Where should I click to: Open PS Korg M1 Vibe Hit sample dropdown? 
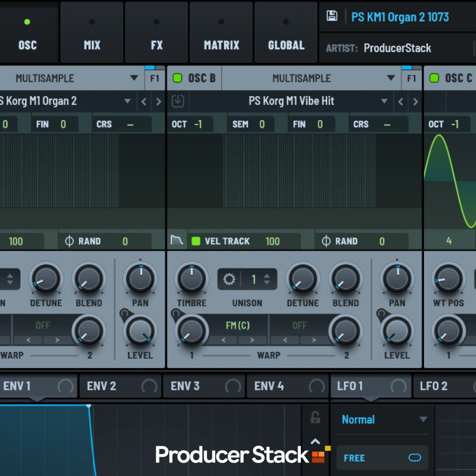click(x=384, y=101)
